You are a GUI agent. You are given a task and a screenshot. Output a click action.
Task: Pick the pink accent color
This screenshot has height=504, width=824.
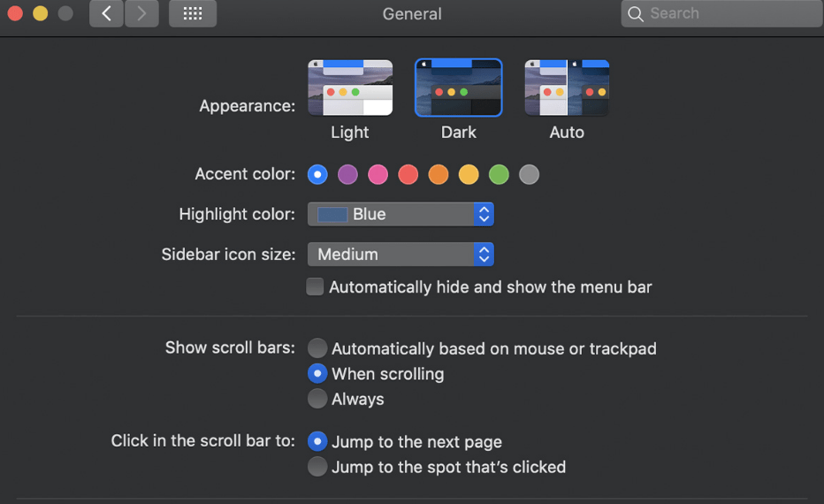pos(378,174)
